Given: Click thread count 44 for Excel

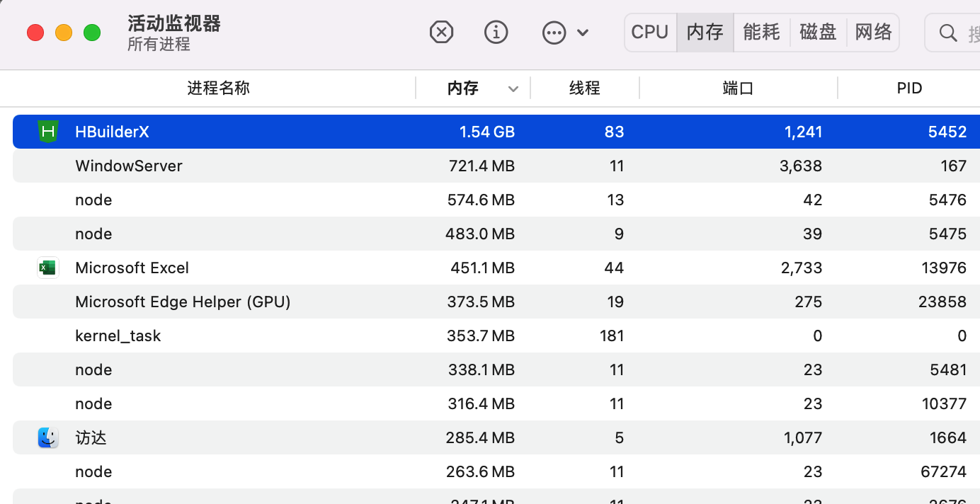Looking at the screenshot, I should [614, 268].
